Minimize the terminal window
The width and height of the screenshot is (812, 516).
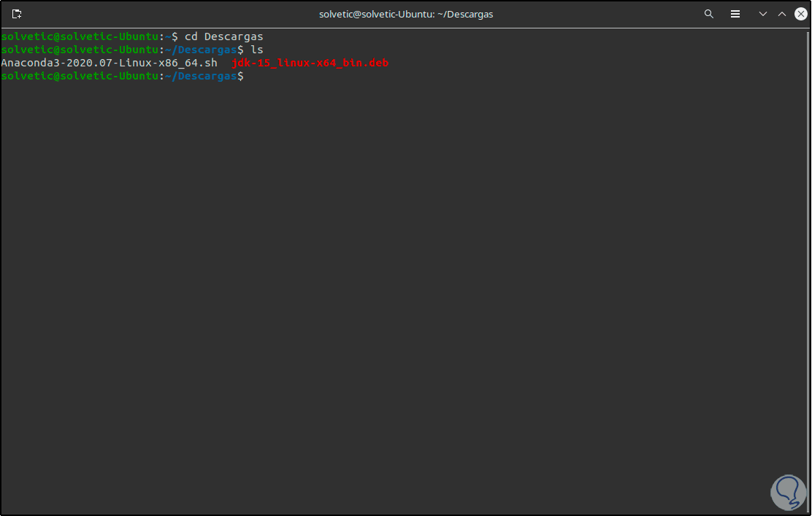763,14
